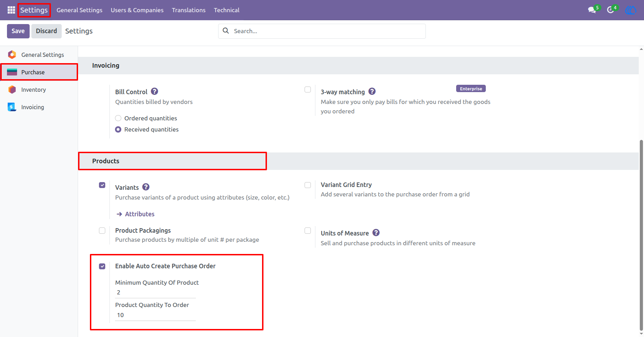Image resolution: width=644 pixels, height=337 pixels.
Task: Enable Variant Grid Entry checkbox
Action: [308, 185]
